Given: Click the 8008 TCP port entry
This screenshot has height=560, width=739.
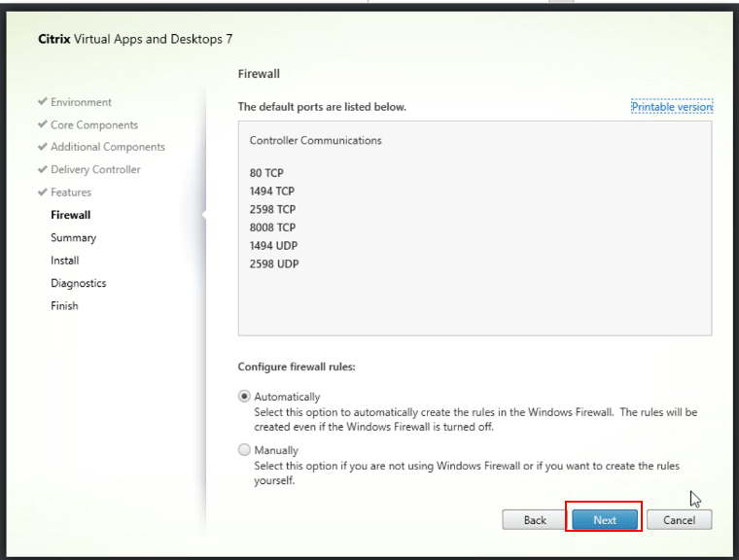Looking at the screenshot, I should [272, 227].
